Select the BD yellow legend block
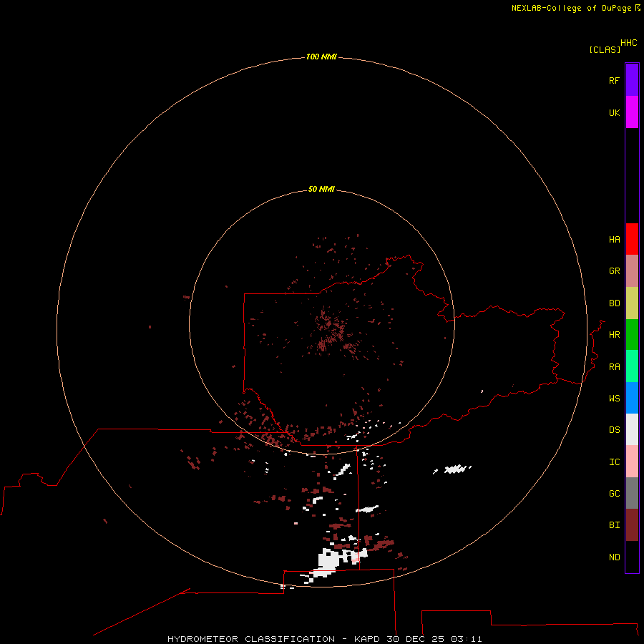 coord(632,303)
